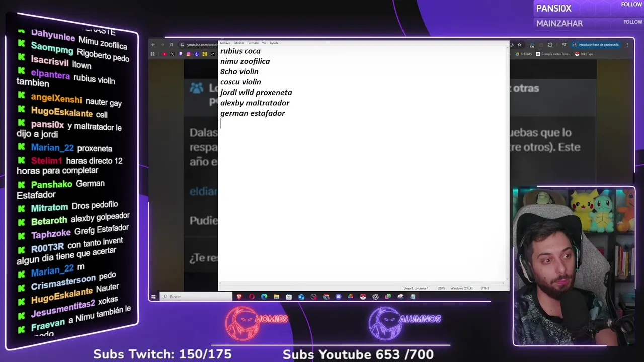Open Notepad Edición menu

point(238,43)
